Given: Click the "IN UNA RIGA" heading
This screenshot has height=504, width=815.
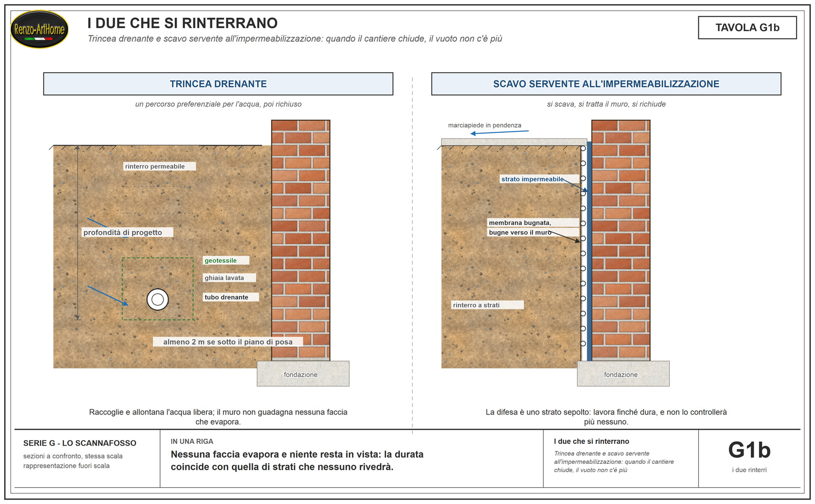Looking at the screenshot, I should [192, 441].
